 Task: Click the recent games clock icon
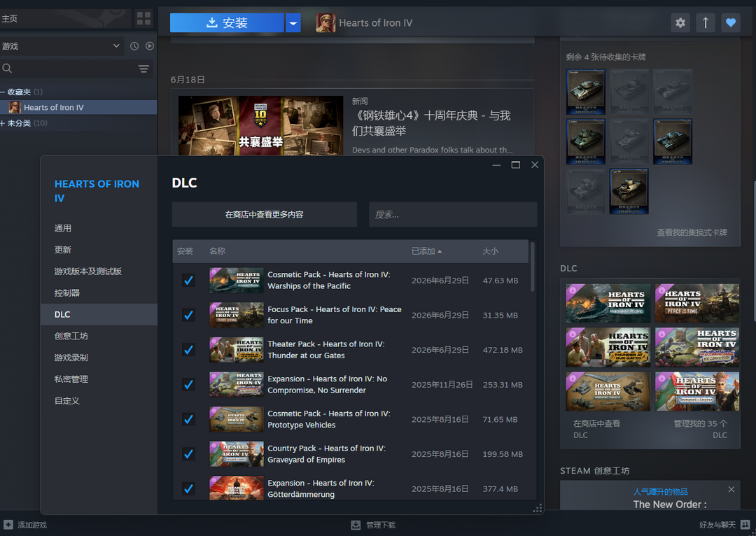(x=134, y=45)
